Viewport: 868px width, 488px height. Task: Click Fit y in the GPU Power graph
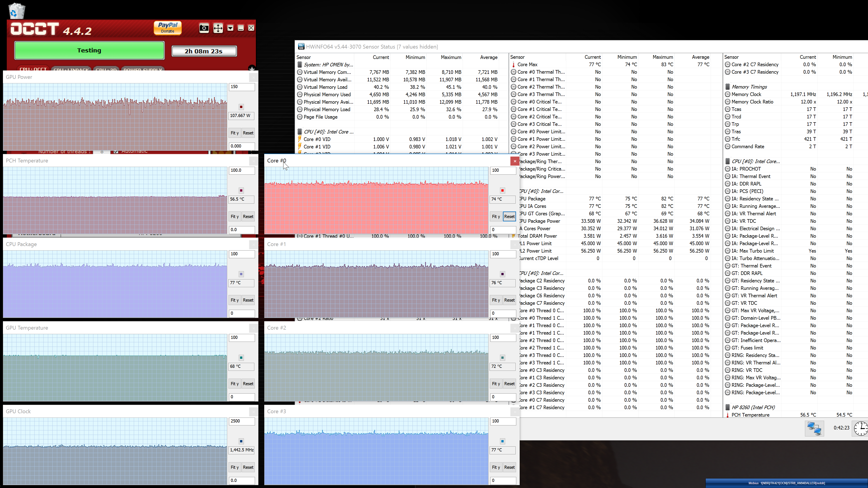[235, 133]
